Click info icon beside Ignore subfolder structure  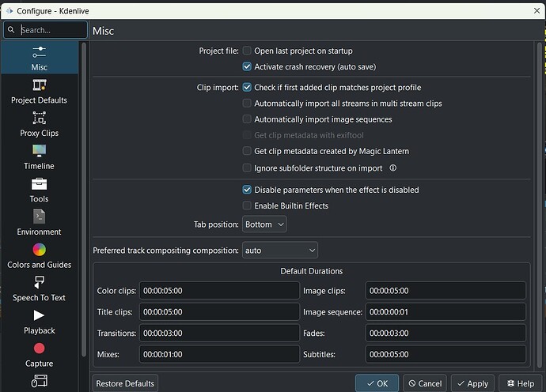392,168
